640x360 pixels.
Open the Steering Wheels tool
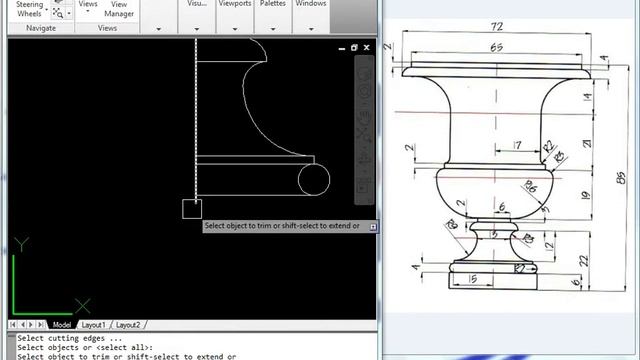click(x=29, y=9)
